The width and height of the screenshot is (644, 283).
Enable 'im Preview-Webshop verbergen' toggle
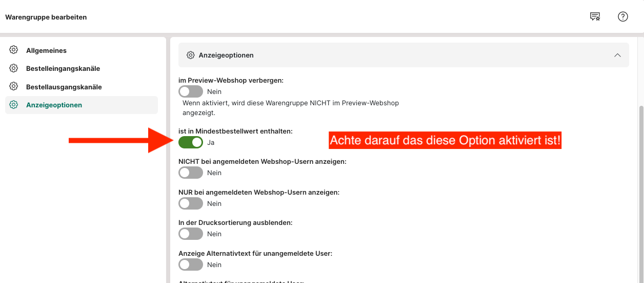(191, 92)
